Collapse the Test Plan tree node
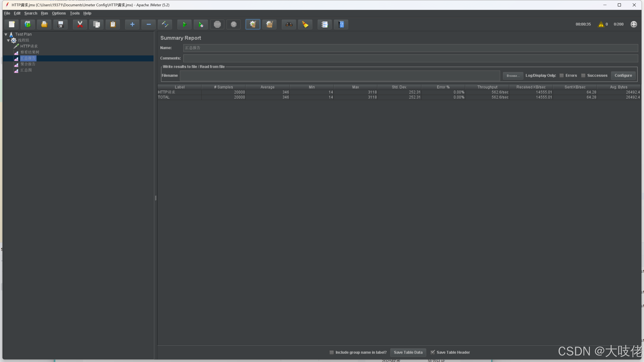Image resolution: width=644 pixels, height=362 pixels. coord(6,35)
